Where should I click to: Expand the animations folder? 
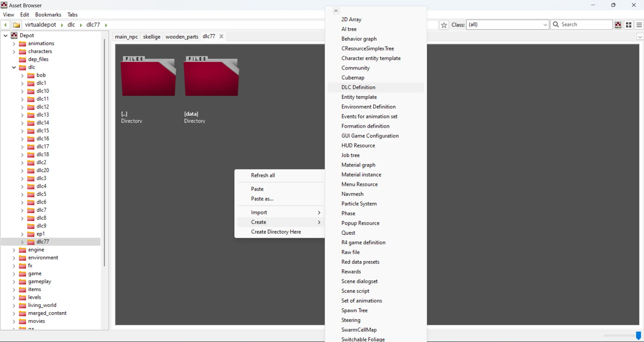(14, 44)
